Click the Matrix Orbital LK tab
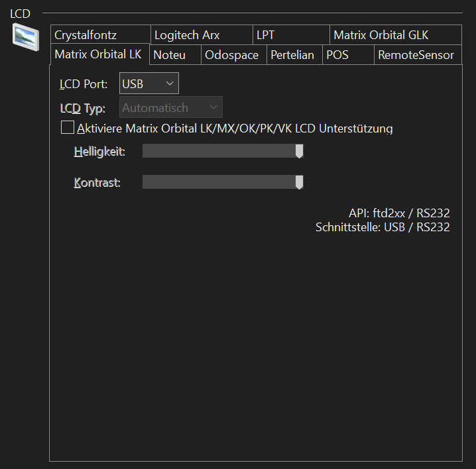Screen dimensions: 476x469 click(97, 55)
